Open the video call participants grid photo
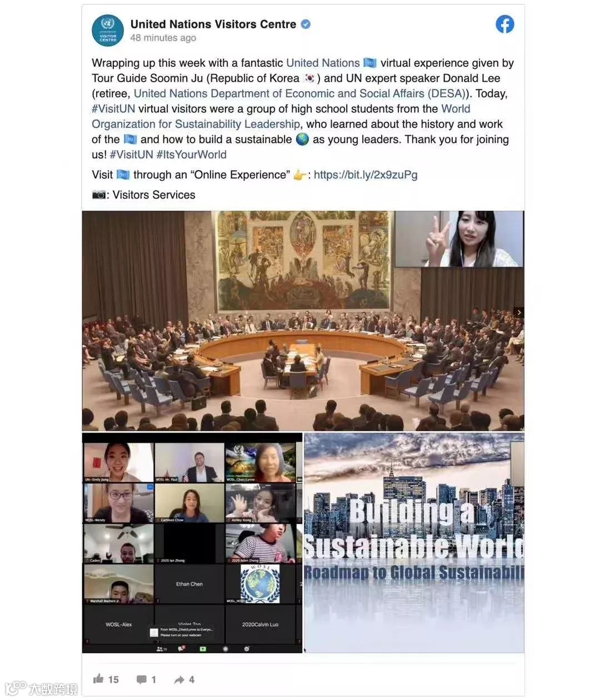The height and width of the screenshot is (700, 600). 192,543
